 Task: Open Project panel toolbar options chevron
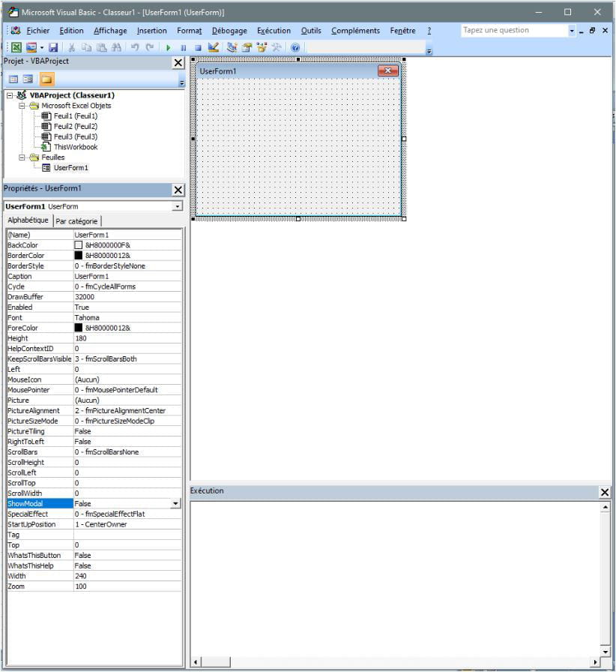pyautogui.click(x=181, y=82)
